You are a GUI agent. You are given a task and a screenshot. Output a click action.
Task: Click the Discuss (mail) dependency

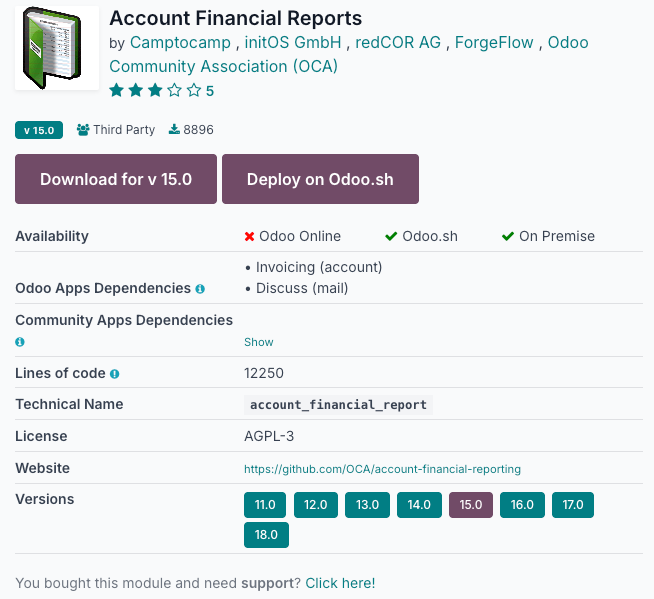(x=302, y=288)
